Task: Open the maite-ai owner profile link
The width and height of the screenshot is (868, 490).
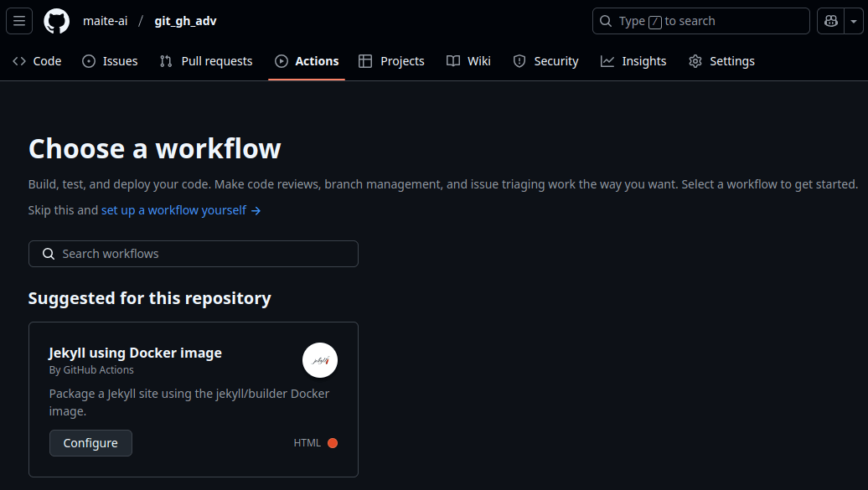Action: [106, 21]
